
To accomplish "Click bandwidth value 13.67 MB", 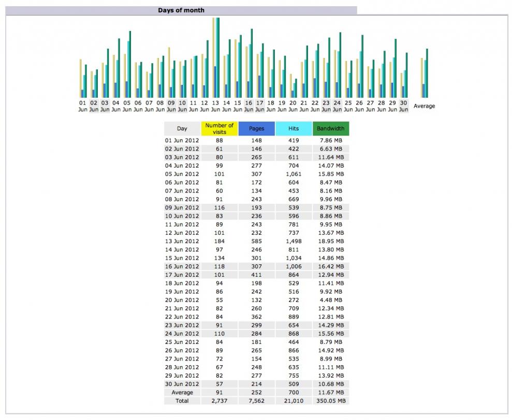I will pyautogui.click(x=331, y=233).
